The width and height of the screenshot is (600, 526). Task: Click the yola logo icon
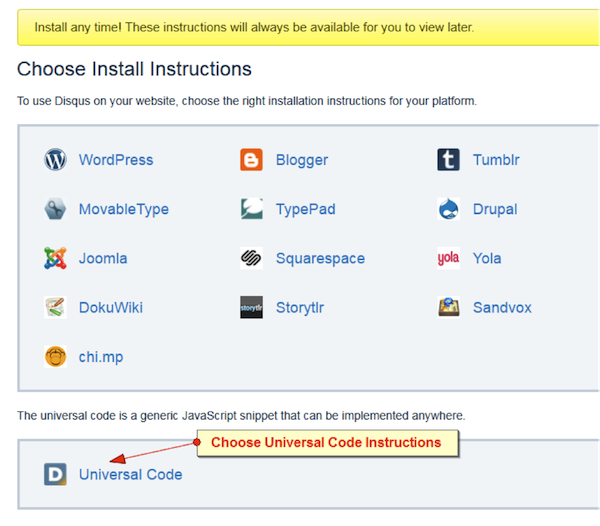448,258
